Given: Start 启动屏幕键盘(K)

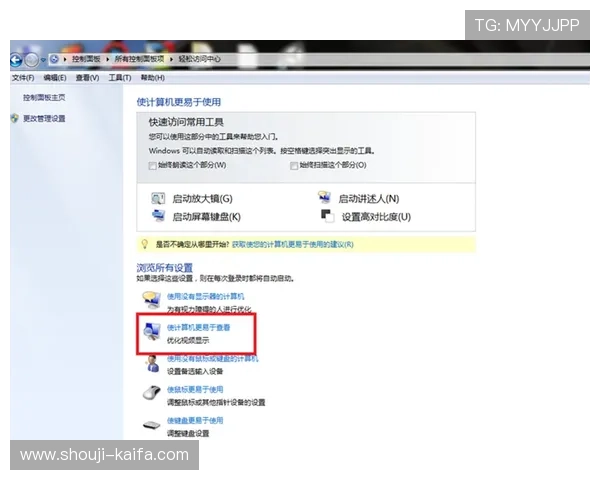Looking at the screenshot, I should point(207,217).
